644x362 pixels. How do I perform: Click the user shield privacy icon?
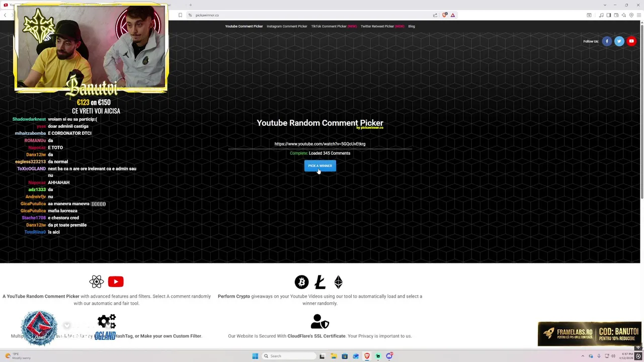tap(320, 321)
